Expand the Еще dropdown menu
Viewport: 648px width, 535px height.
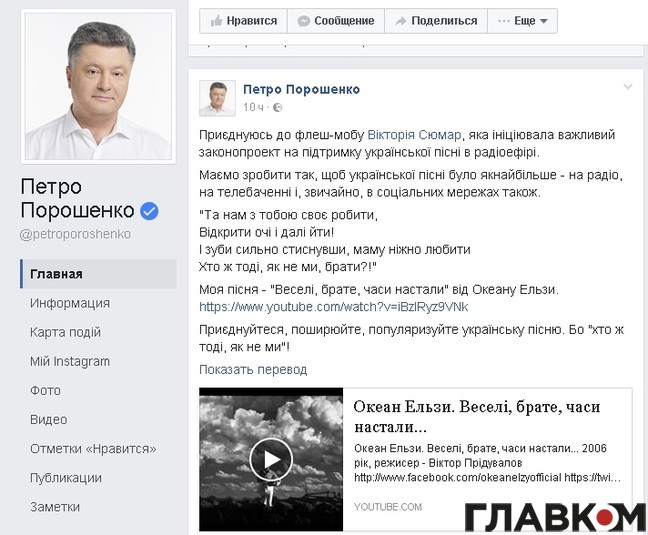tap(523, 21)
